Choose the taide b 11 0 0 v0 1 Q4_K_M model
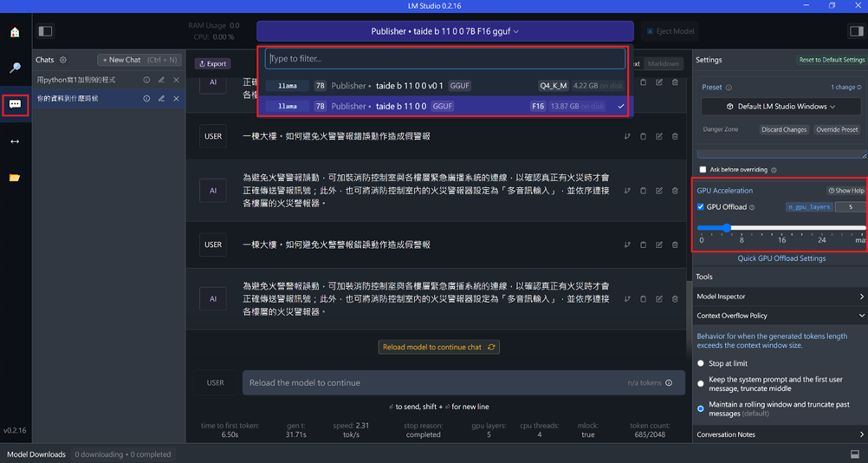The width and height of the screenshot is (868, 463). 444,86
